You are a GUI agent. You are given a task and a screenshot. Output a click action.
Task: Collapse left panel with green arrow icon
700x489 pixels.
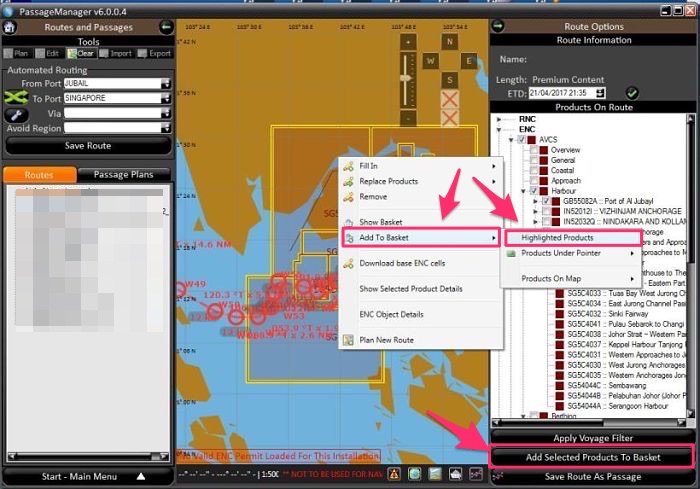(166, 27)
